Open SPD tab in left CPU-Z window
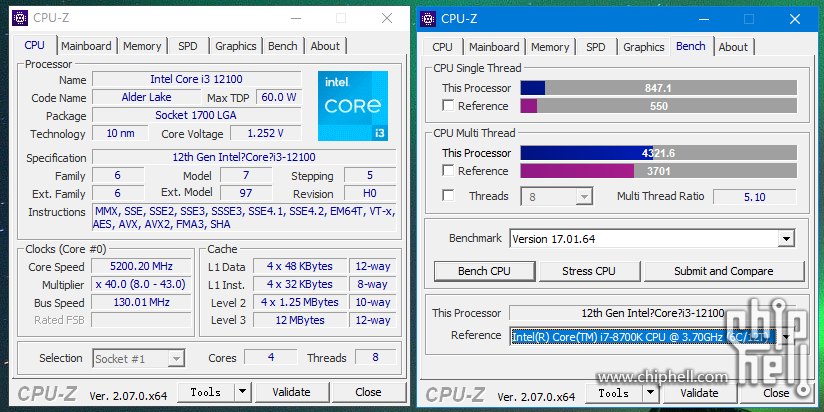This screenshot has width=824, height=412. (x=188, y=46)
